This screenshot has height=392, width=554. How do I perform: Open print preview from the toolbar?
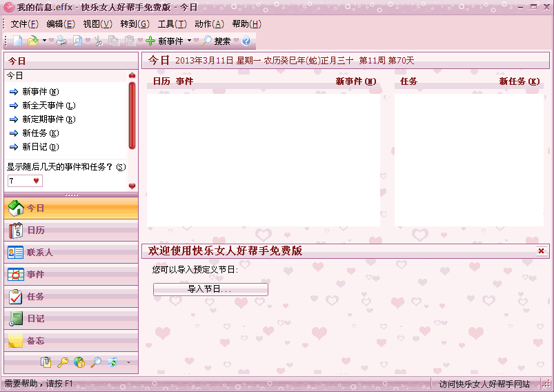click(78, 41)
